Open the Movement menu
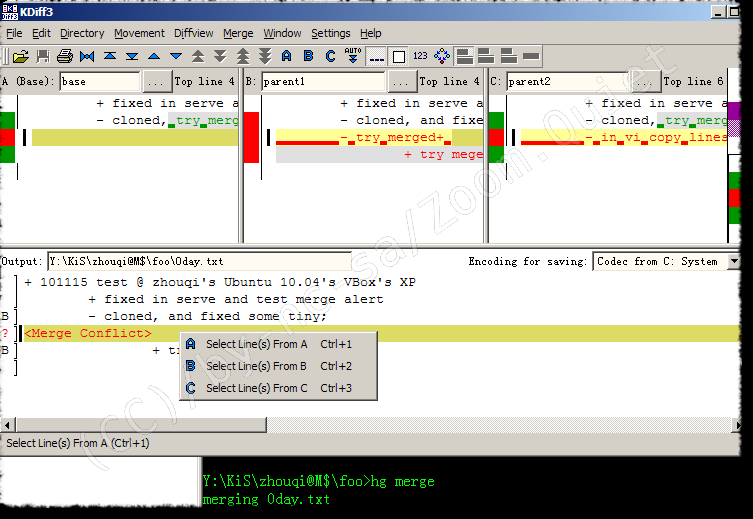The height and width of the screenshot is (519, 753). [x=139, y=33]
